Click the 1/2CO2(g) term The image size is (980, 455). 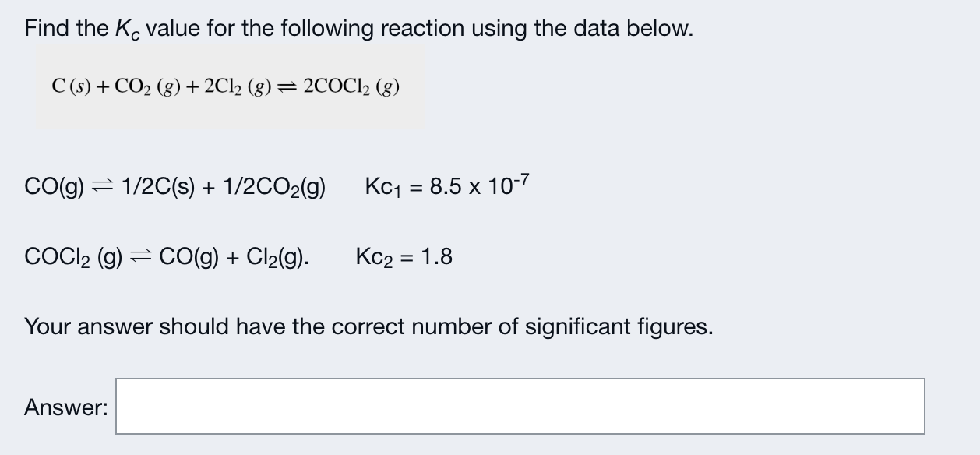276,186
